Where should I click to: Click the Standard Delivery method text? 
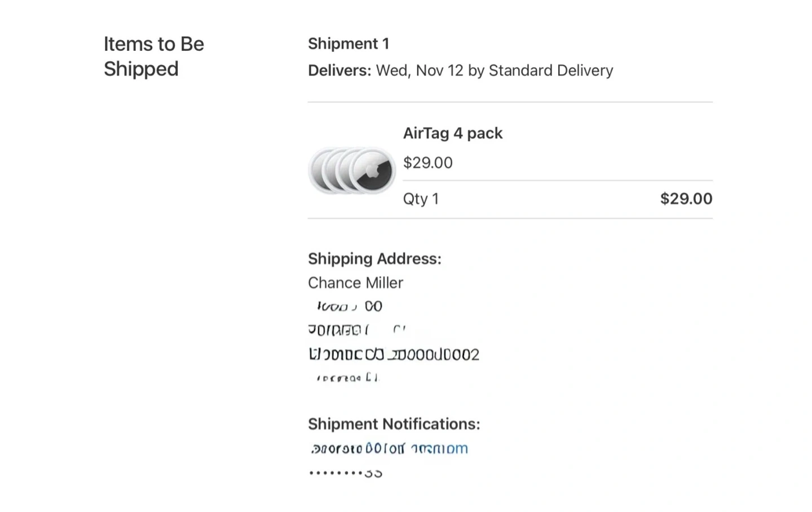[x=550, y=71]
